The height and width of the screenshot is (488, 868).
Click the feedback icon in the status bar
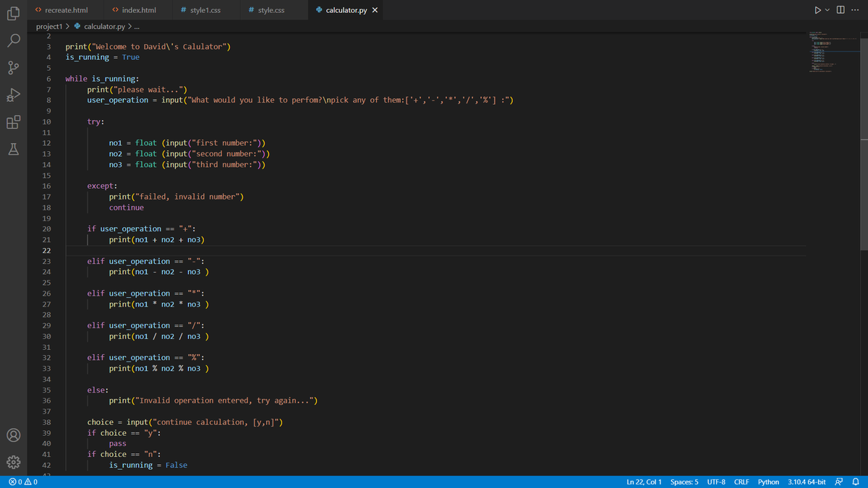point(839,481)
